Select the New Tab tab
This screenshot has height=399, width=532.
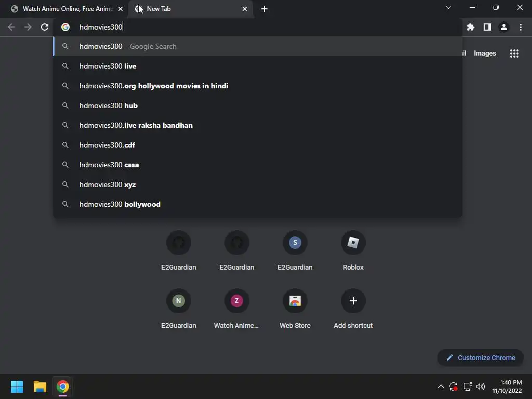tap(190, 9)
